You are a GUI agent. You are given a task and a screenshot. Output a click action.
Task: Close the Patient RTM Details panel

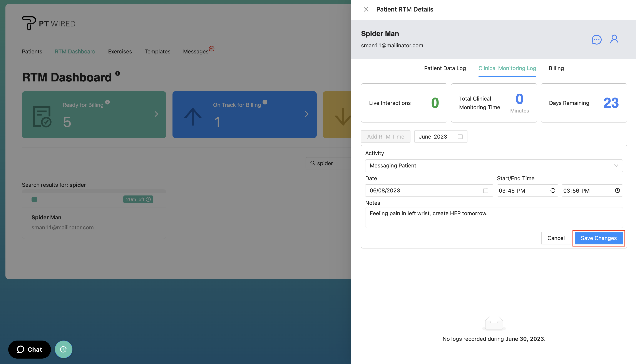click(x=366, y=9)
